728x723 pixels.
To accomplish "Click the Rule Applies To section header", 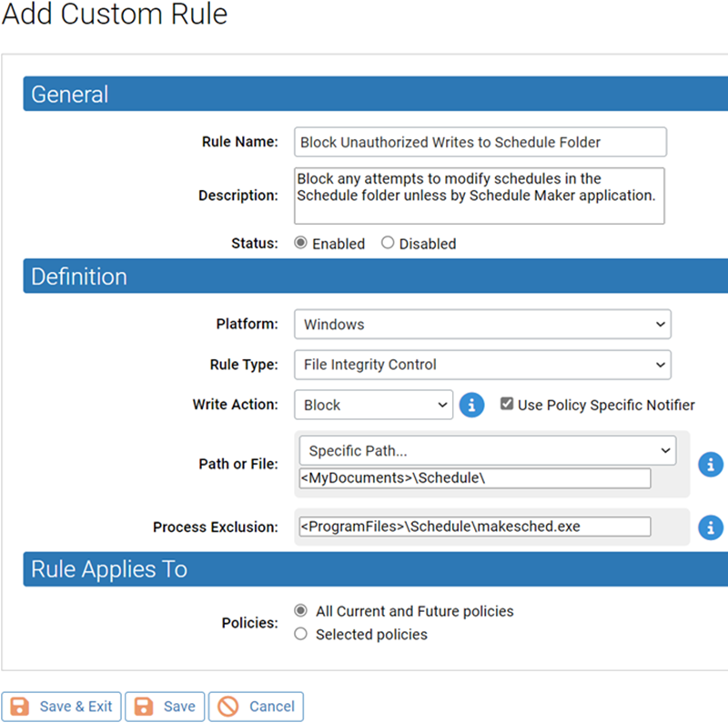I will click(x=100, y=568).
